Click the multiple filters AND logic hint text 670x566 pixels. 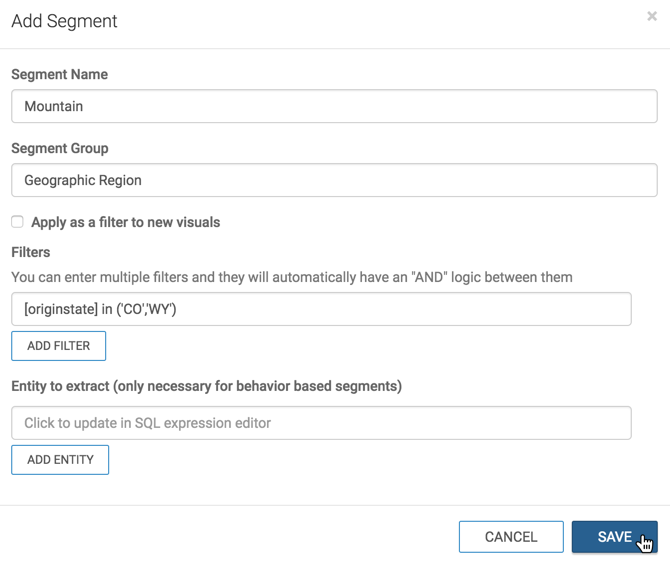click(x=292, y=277)
